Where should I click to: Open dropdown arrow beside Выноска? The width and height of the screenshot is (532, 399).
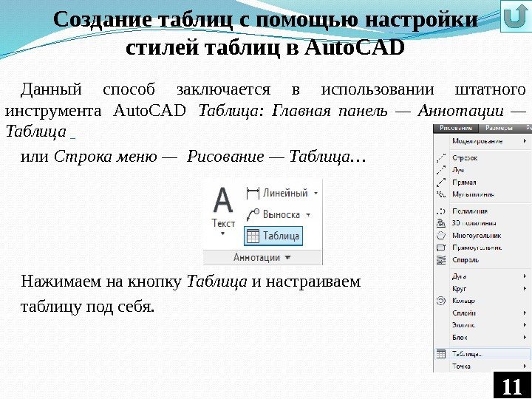[308, 215]
